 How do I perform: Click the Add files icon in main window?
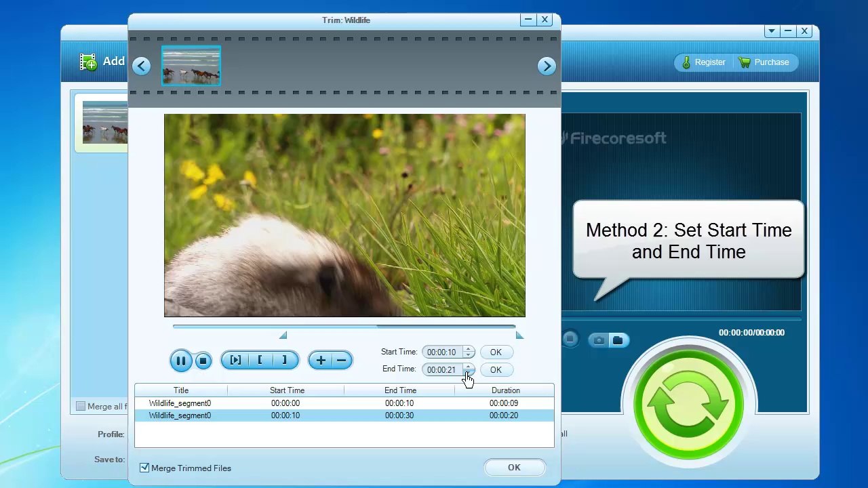point(89,62)
